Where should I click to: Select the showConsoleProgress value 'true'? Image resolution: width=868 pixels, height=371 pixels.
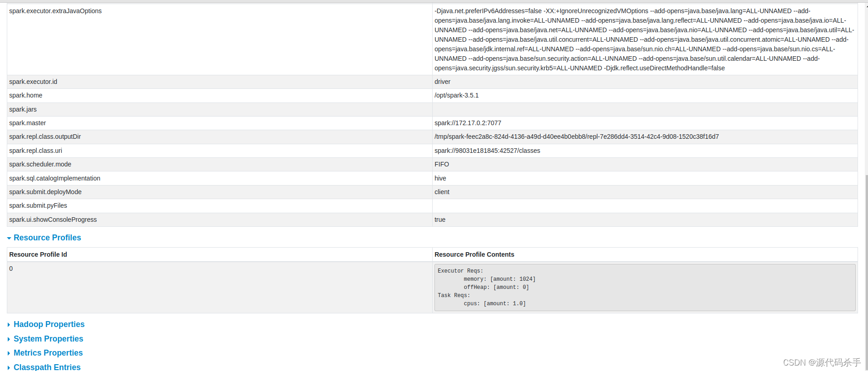coord(440,220)
